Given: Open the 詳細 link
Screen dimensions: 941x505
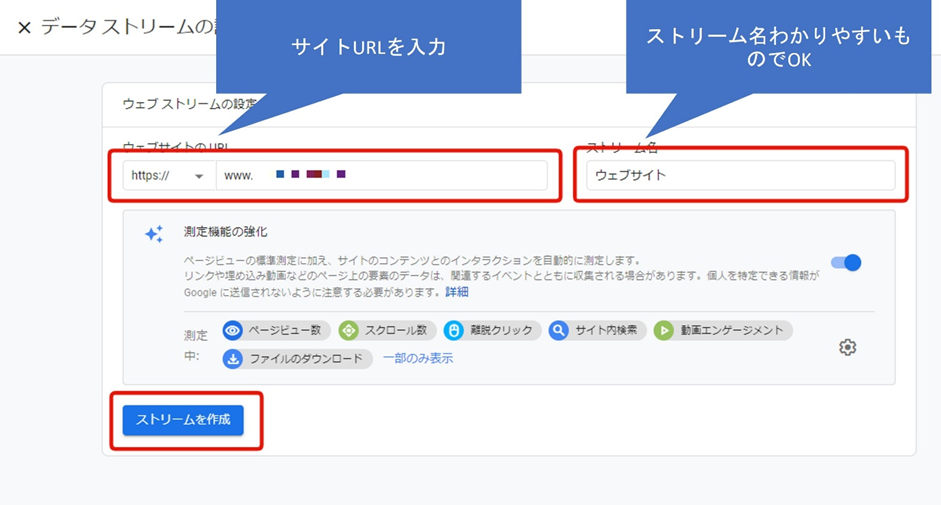Looking at the screenshot, I should 457,292.
